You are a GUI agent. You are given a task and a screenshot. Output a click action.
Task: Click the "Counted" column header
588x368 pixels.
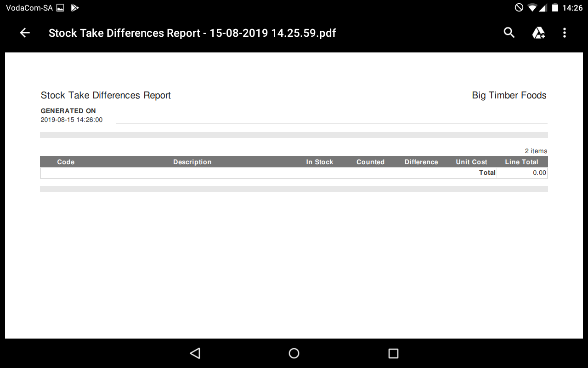pos(370,162)
